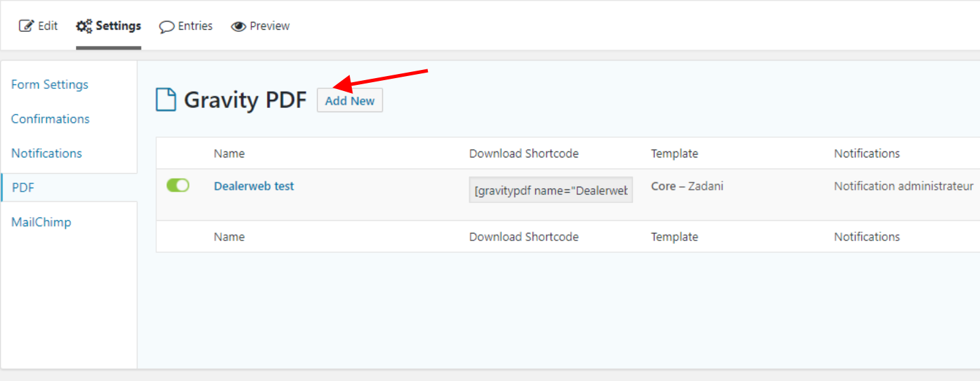Open Notifications in sidebar
This screenshot has width=980, height=381.
tap(46, 153)
